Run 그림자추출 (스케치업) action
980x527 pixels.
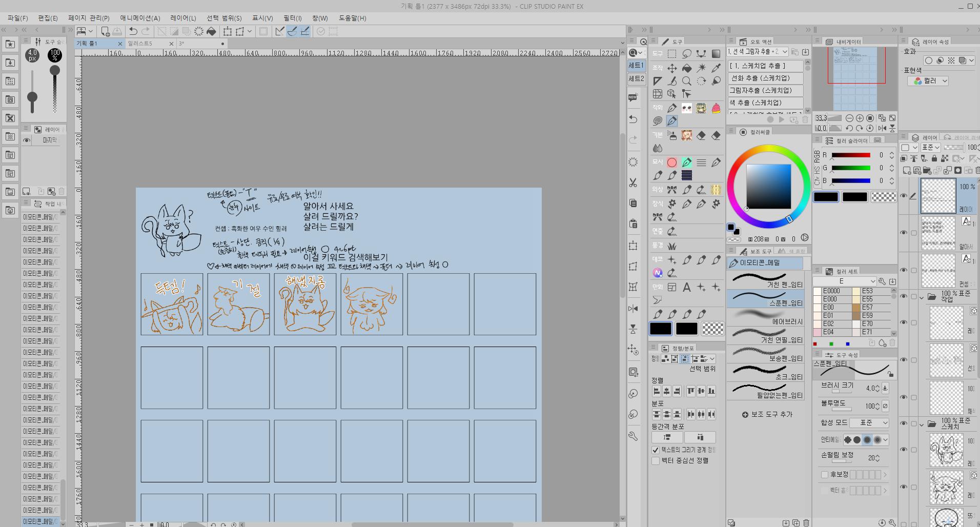pos(765,90)
